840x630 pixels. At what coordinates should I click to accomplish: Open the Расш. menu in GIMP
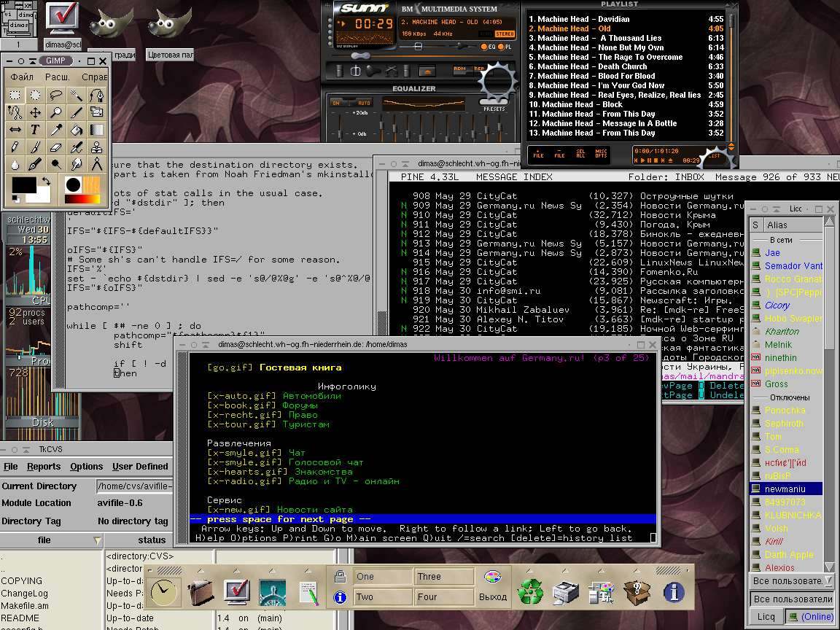click(x=57, y=77)
